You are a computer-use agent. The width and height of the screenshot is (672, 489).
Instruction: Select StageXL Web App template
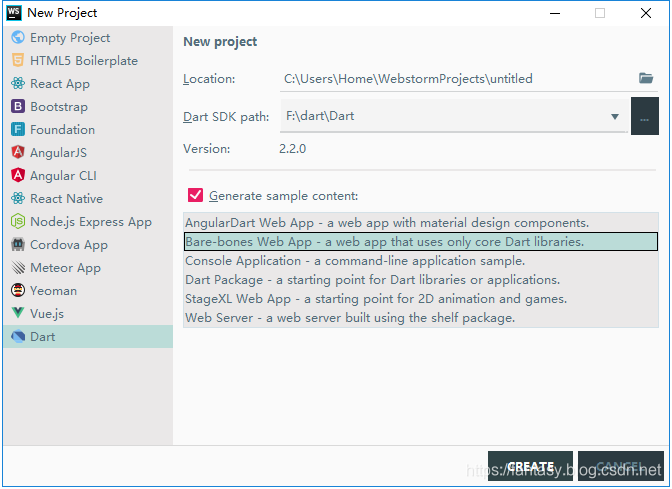pos(421,298)
